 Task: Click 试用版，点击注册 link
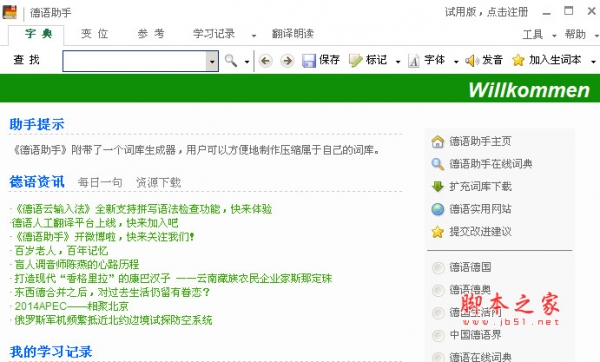pyautogui.click(x=486, y=12)
